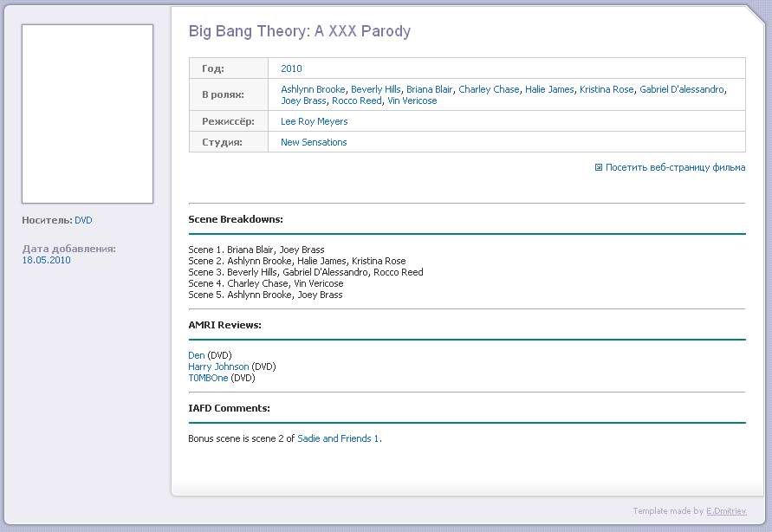Open Kristina Rose's cast link
This screenshot has height=532, width=772.
pos(607,89)
